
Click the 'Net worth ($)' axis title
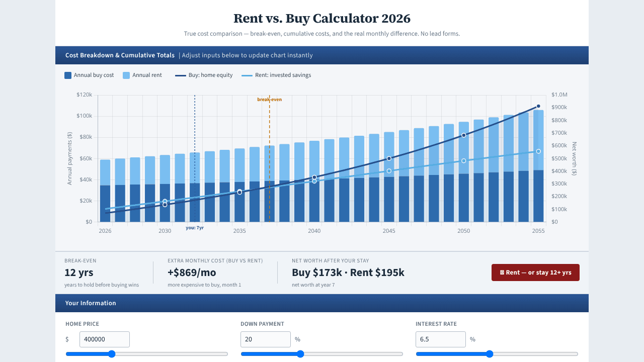pos(574,158)
